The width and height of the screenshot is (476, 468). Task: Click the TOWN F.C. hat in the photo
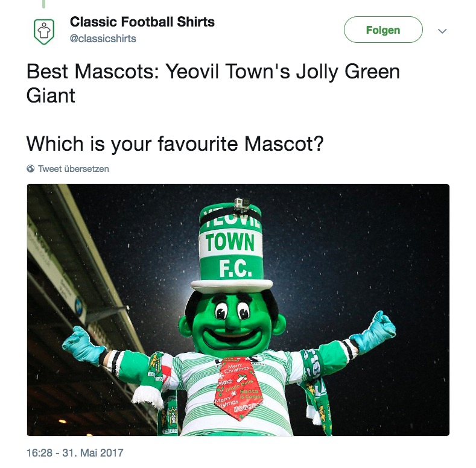[231, 247]
